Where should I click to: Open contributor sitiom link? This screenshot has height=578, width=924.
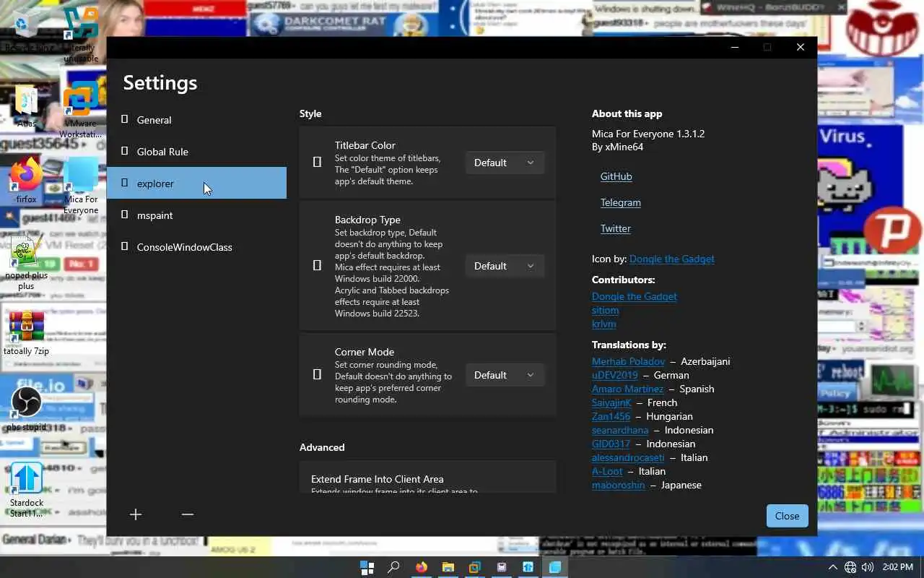coord(605,310)
